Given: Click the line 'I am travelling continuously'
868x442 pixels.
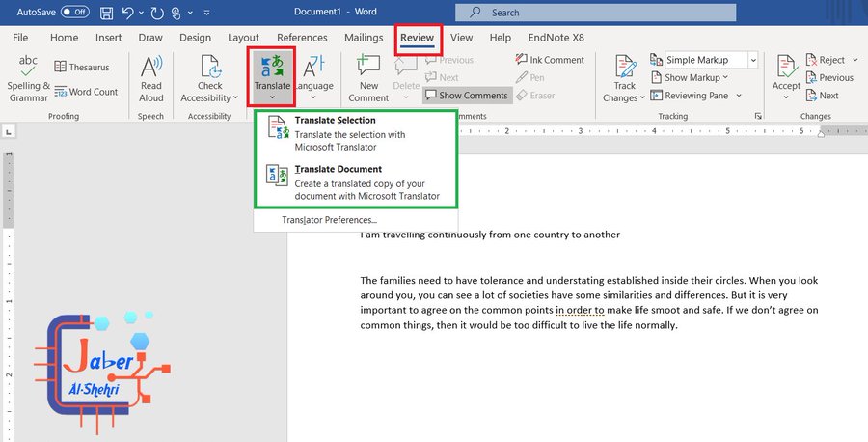Looking at the screenshot, I should click(490, 235).
